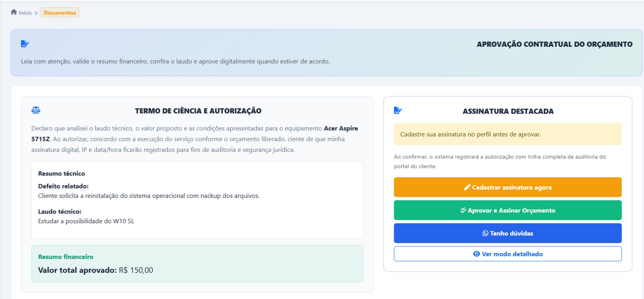Click the Ao confirmar audit trail note
Viewport: 644px width, 299px height.
tap(500, 161)
